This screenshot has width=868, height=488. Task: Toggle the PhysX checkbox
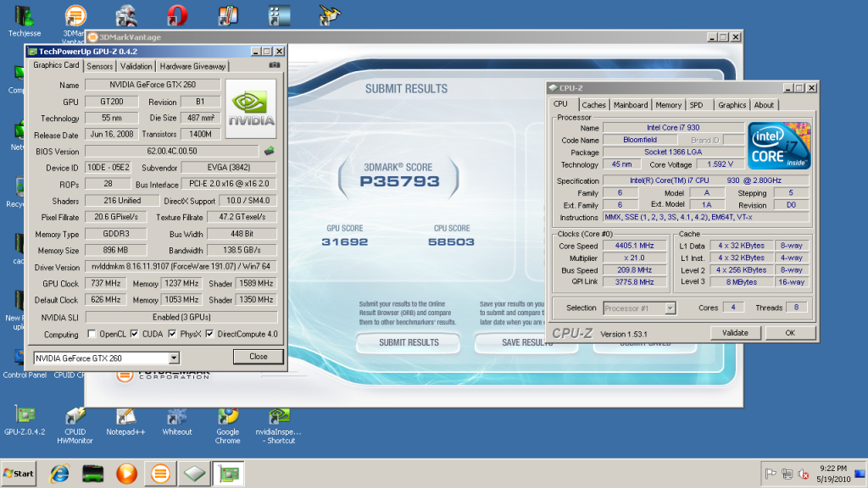172,334
